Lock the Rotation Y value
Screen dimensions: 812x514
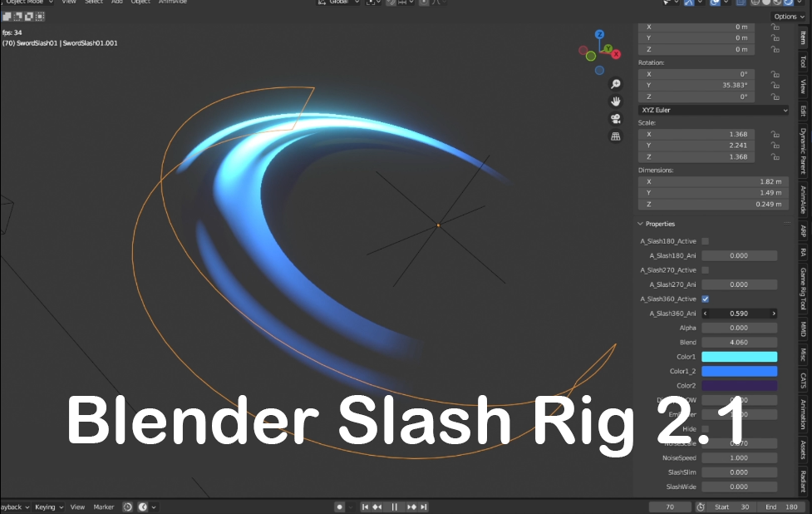(775, 86)
